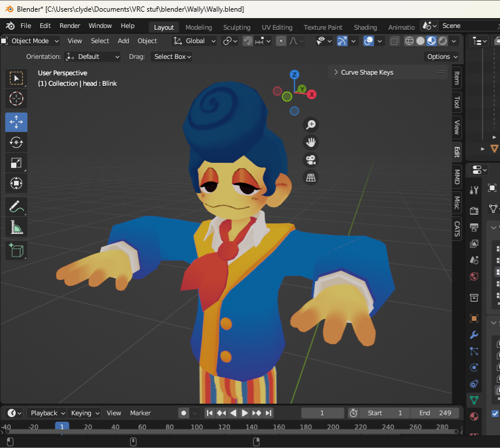Toggle Snapping with the magnet icon

coord(248,41)
